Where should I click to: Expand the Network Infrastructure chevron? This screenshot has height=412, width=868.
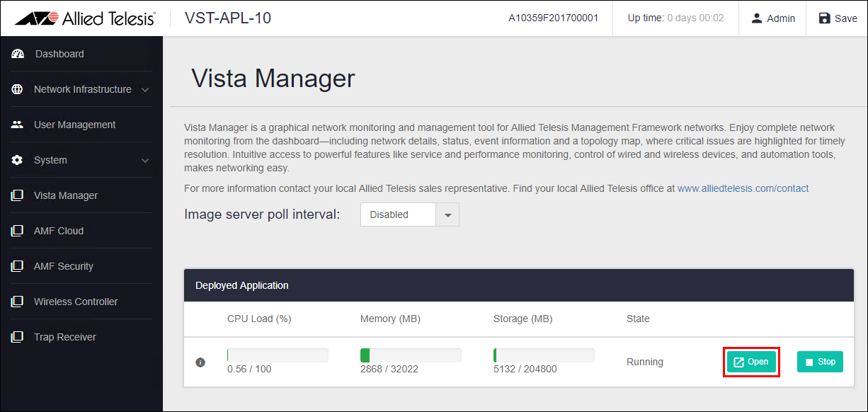pos(145,90)
